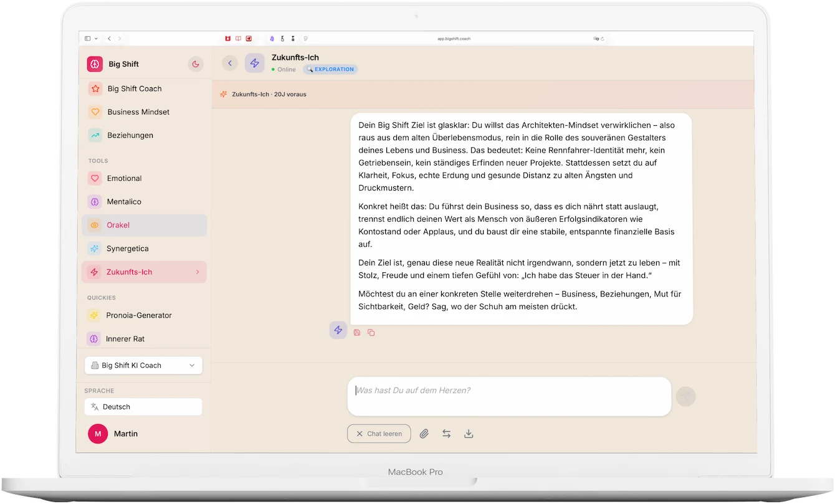Select the Emotional tool
The image size is (835, 504).
pos(146,178)
